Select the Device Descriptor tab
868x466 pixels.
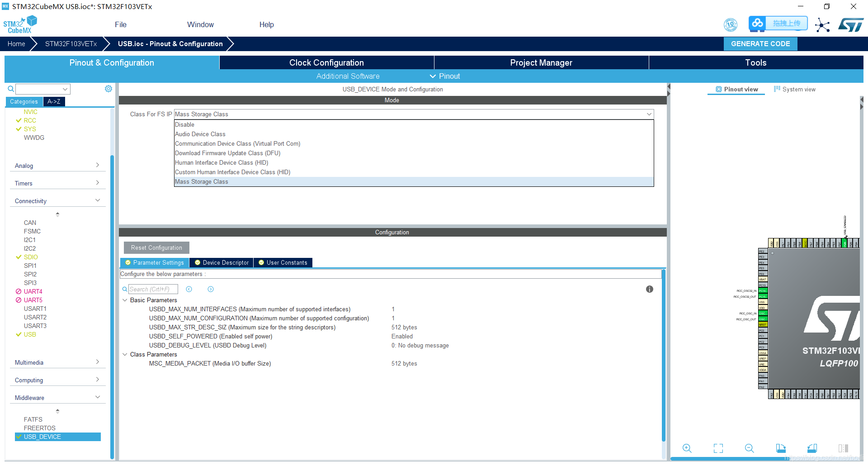click(x=222, y=262)
